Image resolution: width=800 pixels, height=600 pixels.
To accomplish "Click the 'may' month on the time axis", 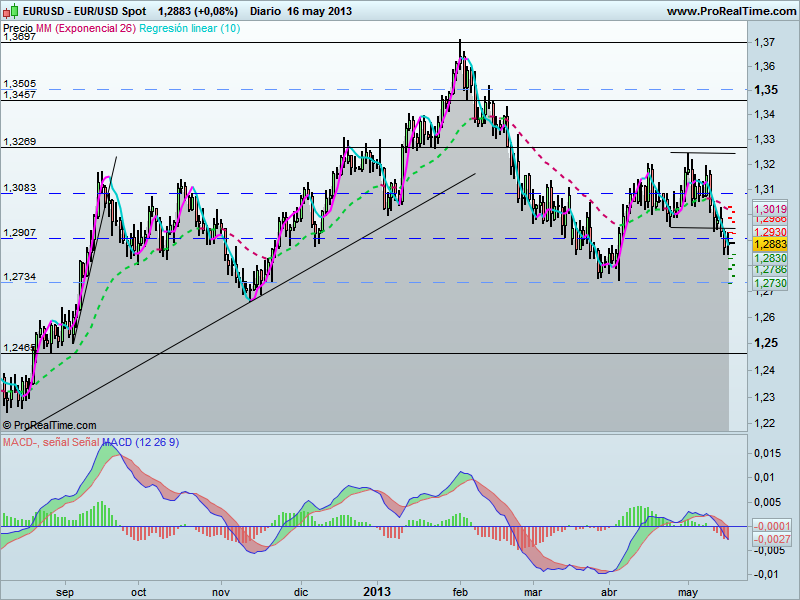I will pos(687,592).
